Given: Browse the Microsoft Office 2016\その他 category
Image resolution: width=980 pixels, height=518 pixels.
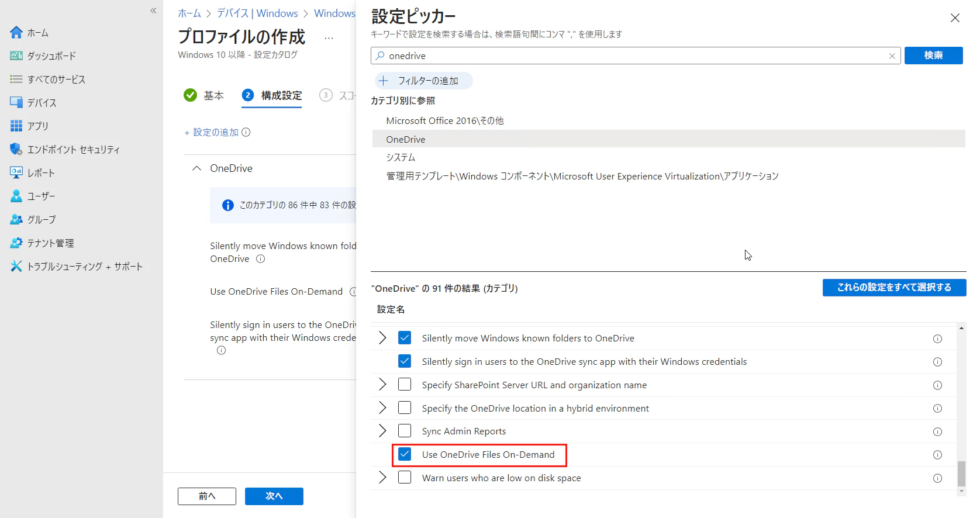Looking at the screenshot, I should coord(445,121).
